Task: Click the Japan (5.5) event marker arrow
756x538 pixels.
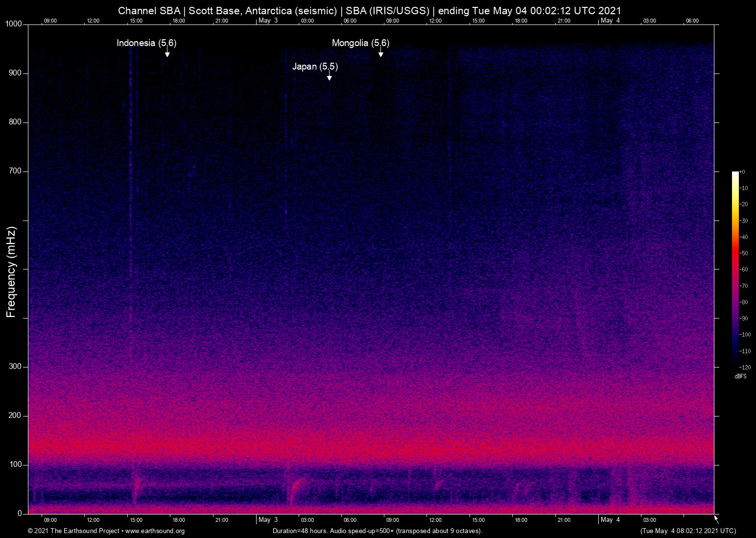Action: click(329, 77)
